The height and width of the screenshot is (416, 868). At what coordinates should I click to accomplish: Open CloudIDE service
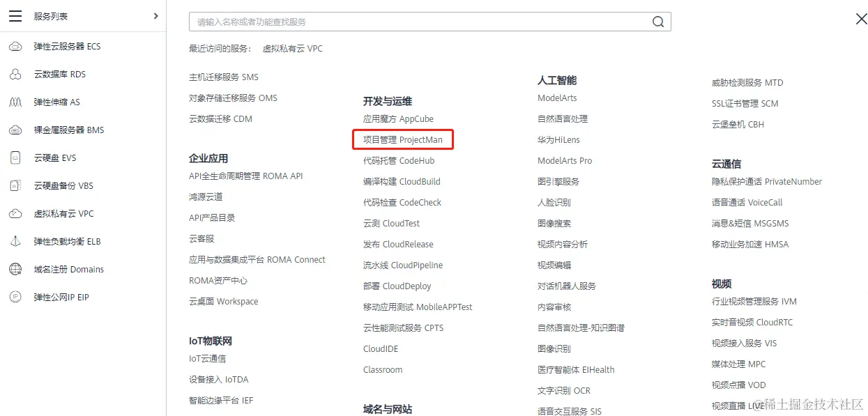[381, 349]
